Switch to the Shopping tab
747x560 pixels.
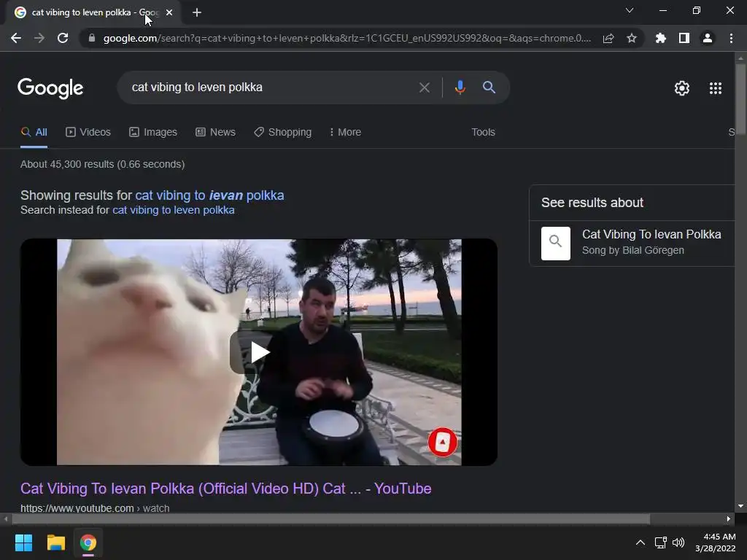click(x=282, y=133)
